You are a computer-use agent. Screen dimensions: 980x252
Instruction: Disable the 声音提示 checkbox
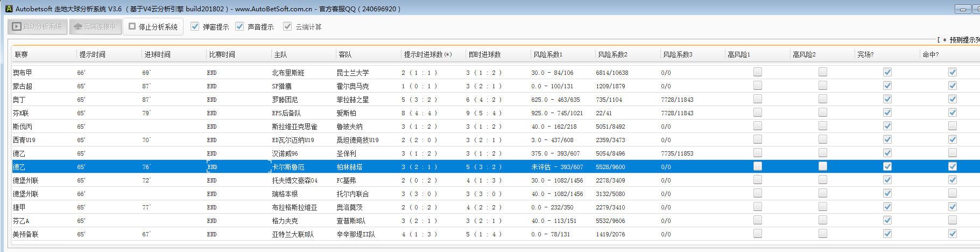[x=239, y=26]
